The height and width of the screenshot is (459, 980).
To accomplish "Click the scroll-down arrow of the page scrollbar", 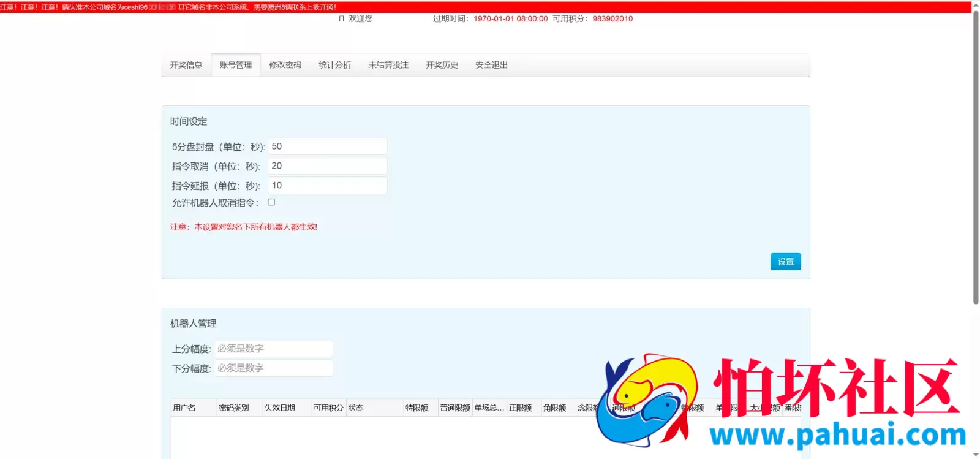I will 976,455.
